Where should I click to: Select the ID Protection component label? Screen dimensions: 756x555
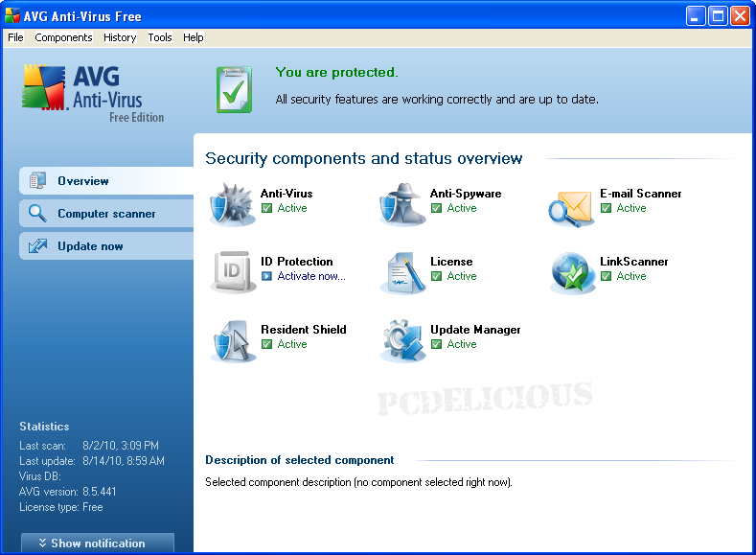296,262
